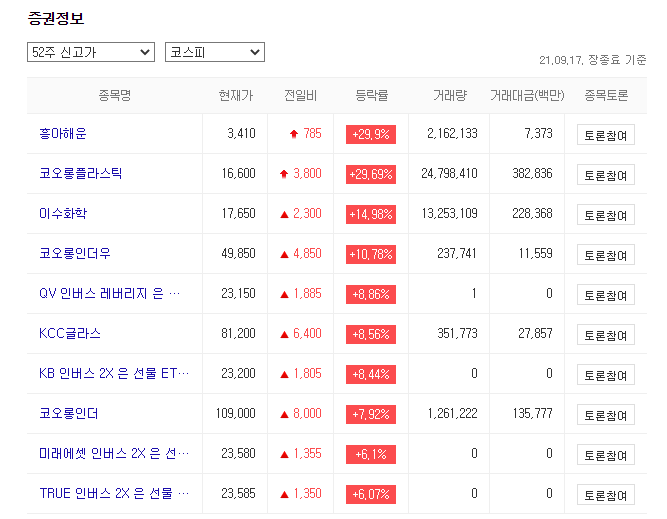This screenshot has height=519, width=667.
Task: Click the volume value 13,253,109
Action: pyautogui.click(x=450, y=214)
